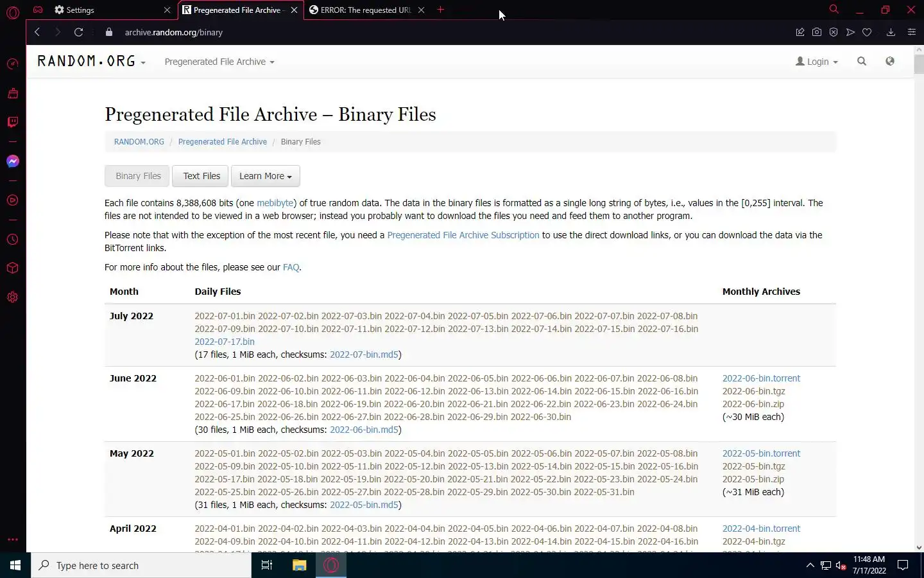
Task: Select the 2022-05-bin.tgz entry
Action: pyautogui.click(x=754, y=466)
